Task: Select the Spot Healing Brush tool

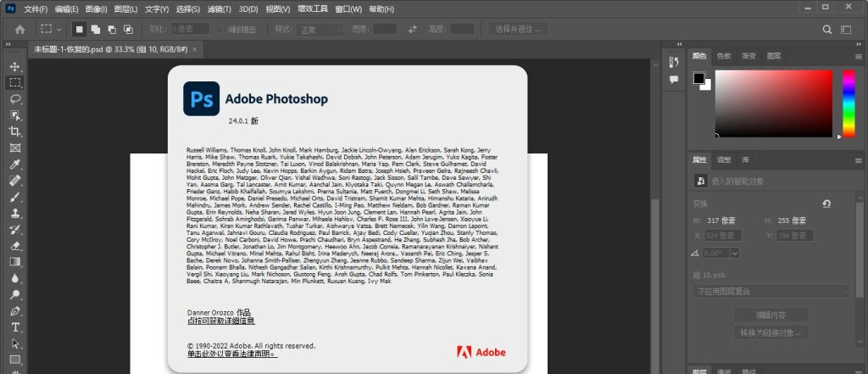Action: 15,180
